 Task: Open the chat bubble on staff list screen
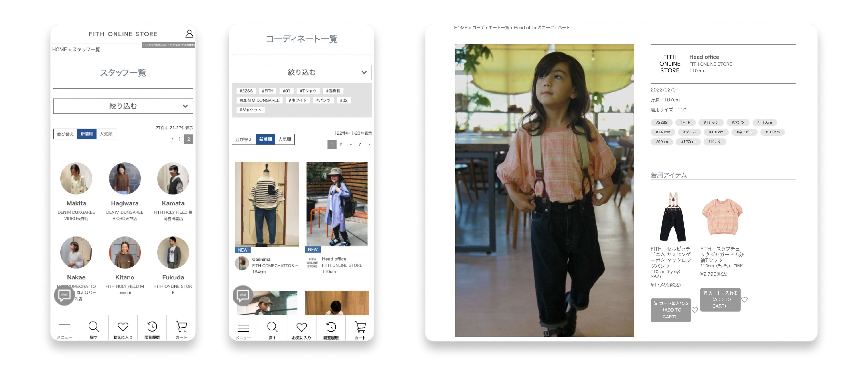64,295
